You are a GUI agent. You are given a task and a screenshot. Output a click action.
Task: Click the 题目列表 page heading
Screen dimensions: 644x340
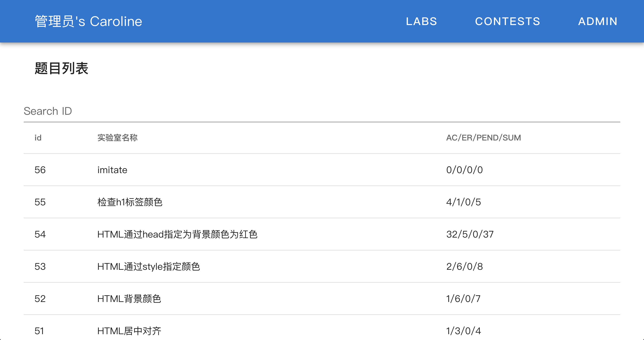(x=62, y=68)
